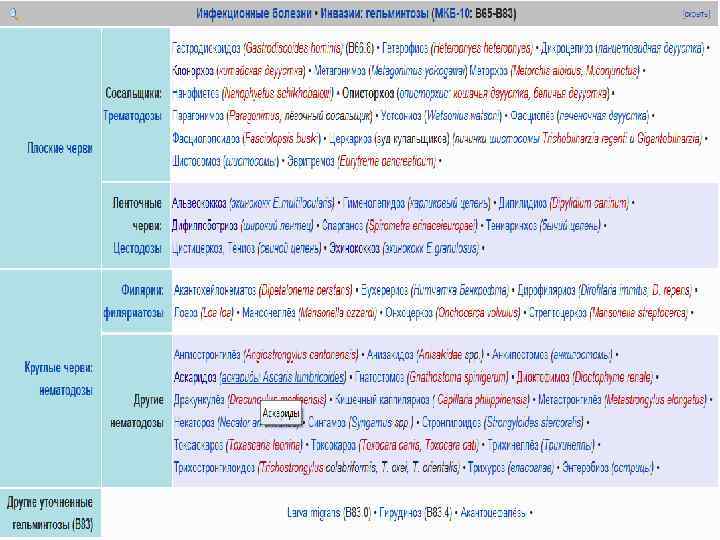Screen dimensions: 720x540
Task: Open the 'Эхинококкоз' link
Action: 354,248
